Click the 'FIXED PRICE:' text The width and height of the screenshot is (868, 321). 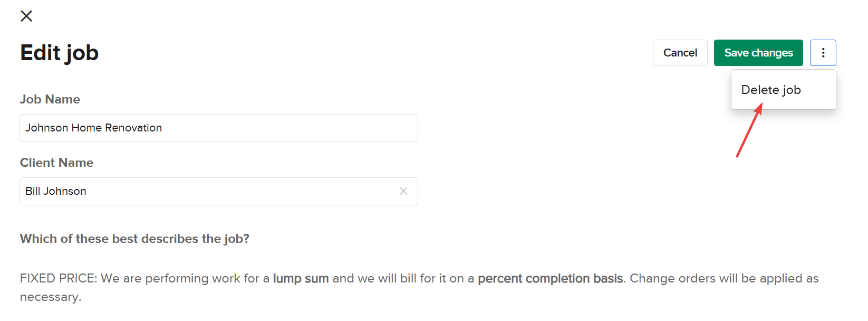coord(58,278)
